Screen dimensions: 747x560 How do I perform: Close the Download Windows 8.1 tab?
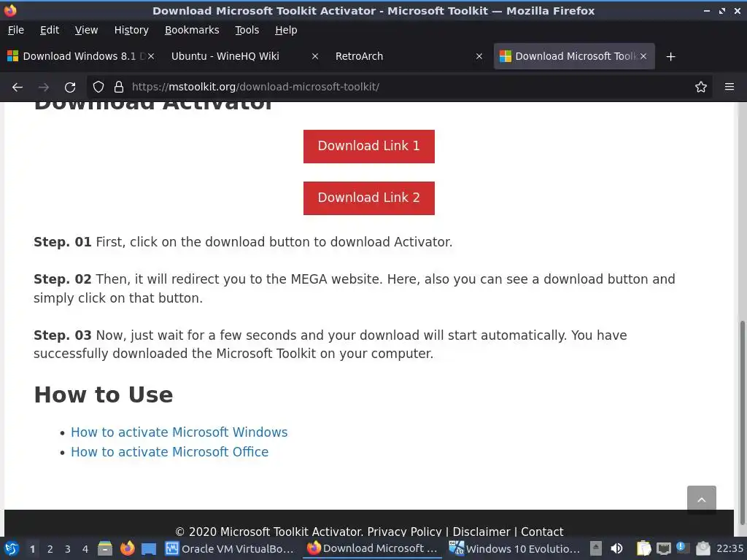pos(150,56)
